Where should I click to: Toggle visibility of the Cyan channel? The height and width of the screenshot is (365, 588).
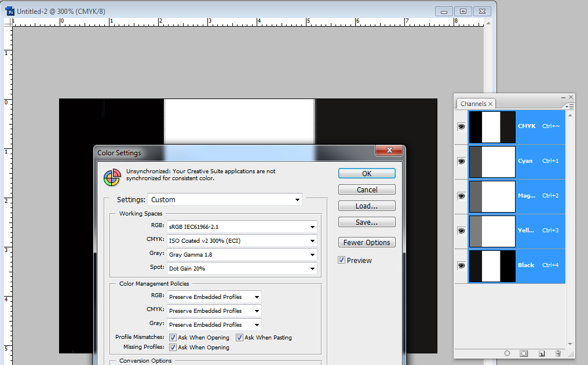[x=461, y=161]
